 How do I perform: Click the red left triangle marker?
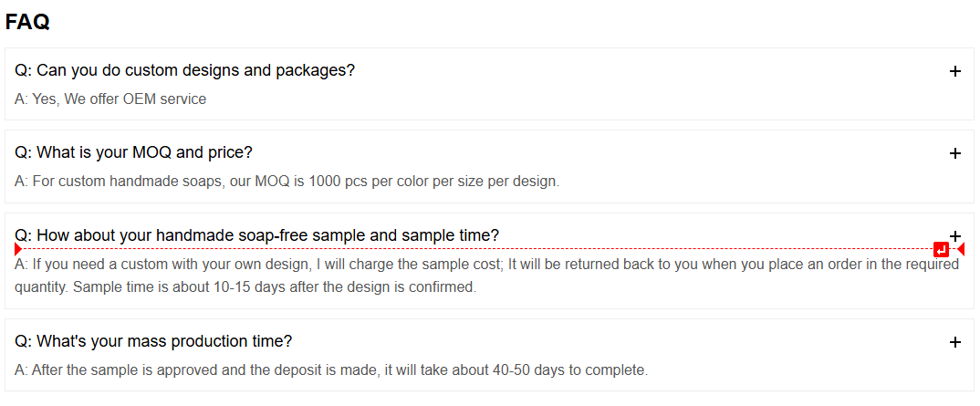point(17,249)
